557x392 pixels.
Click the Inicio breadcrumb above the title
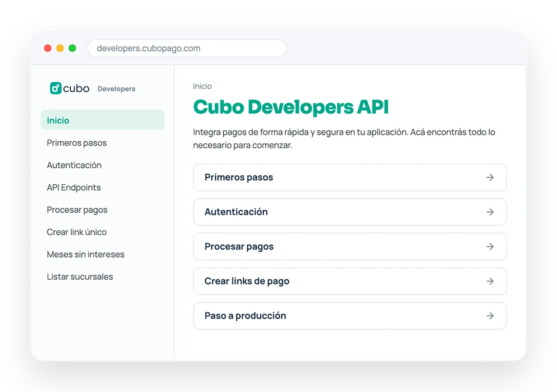202,86
